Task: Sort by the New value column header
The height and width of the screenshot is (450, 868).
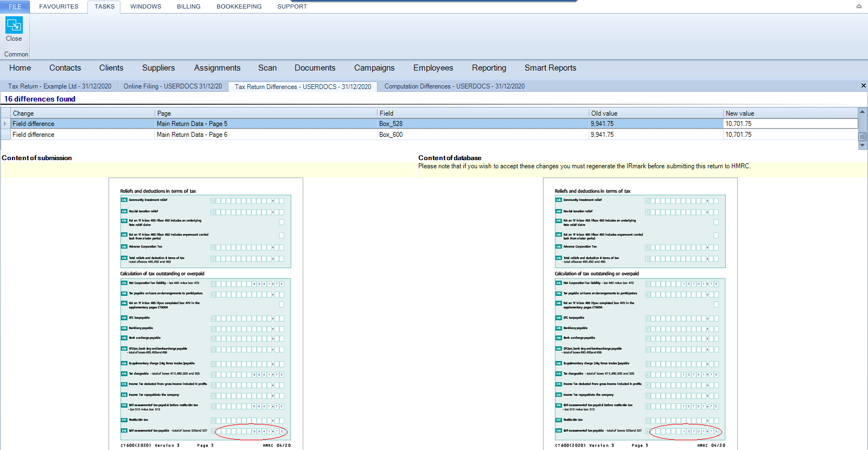Action: coord(790,113)
